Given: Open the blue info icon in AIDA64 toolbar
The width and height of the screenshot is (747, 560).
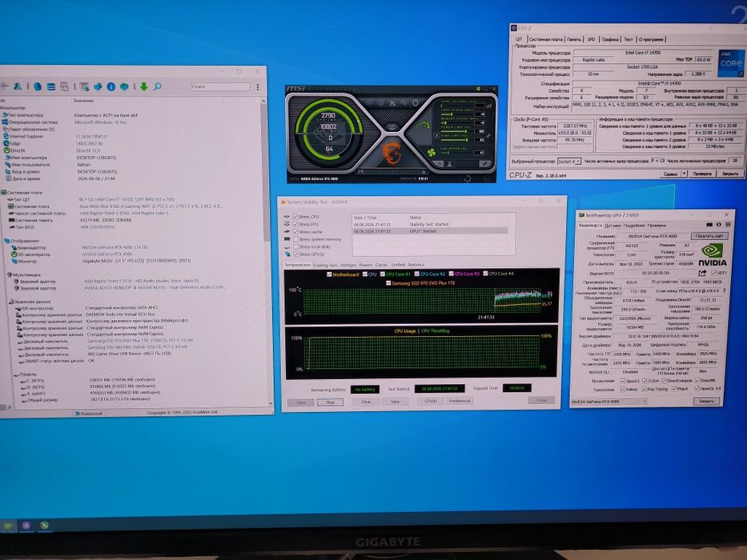Looking at the screenshot, I should tap(111, 86).
